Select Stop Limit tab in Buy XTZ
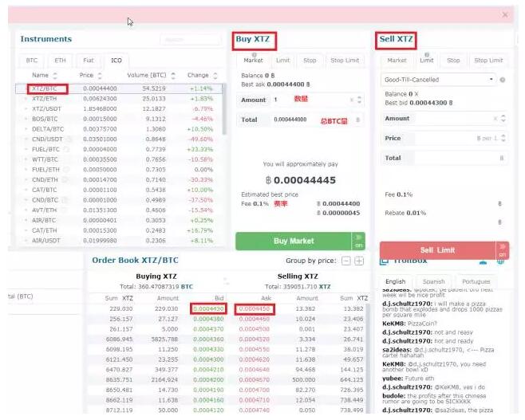This screenshot has width=525, height=420. pos(345,60)
